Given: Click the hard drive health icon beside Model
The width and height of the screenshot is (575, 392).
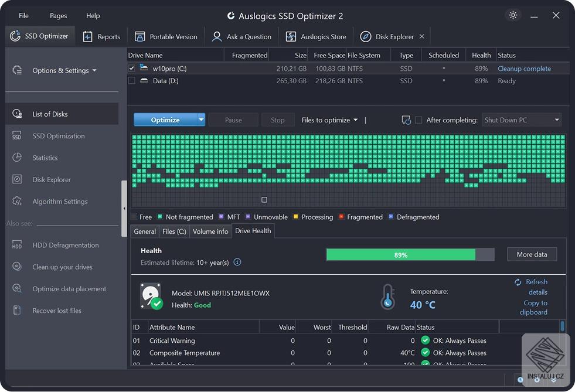Looking at the screenshot, I should point(151,296).
